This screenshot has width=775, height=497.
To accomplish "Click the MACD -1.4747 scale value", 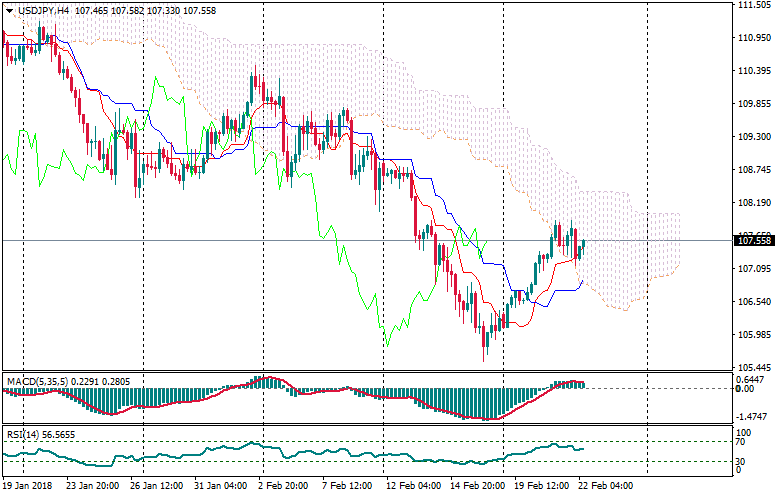I will coord(752,415).
